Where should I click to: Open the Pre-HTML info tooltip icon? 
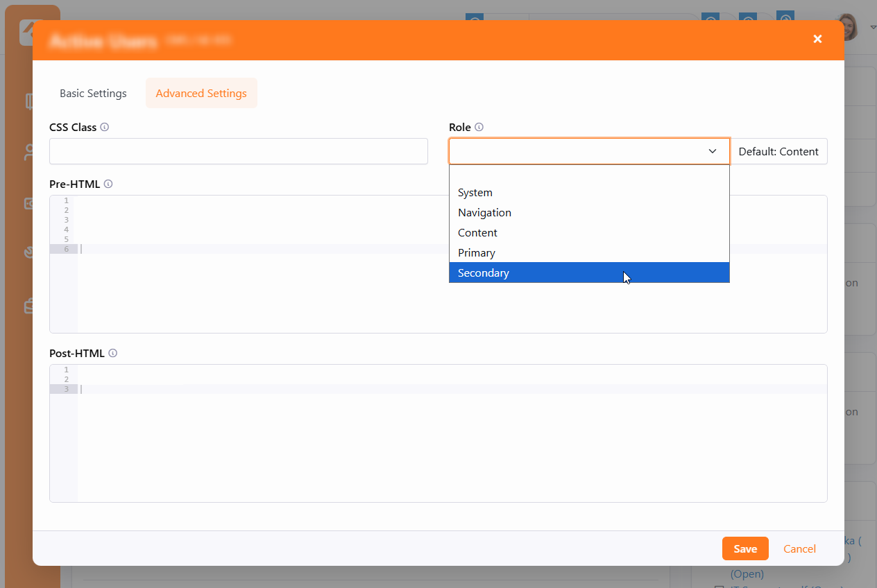108,184
